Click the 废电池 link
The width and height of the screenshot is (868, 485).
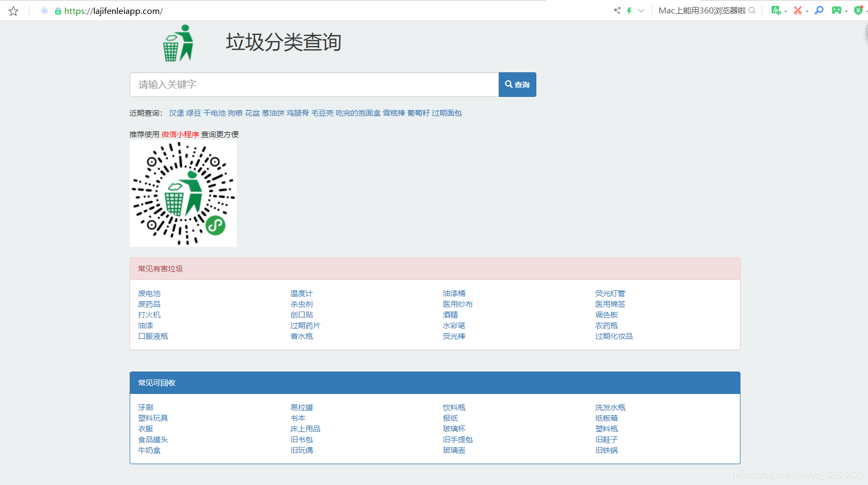coord(149,293)
